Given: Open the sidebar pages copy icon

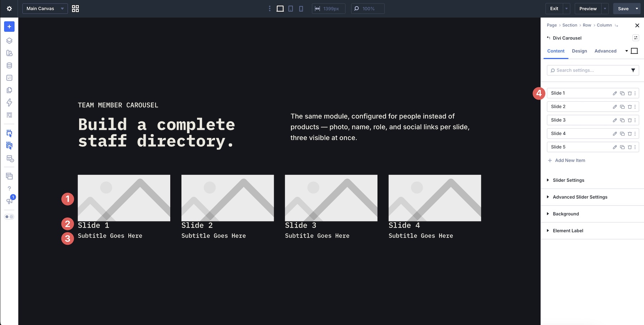Looking at the screenshot, I should coord(9,90).
